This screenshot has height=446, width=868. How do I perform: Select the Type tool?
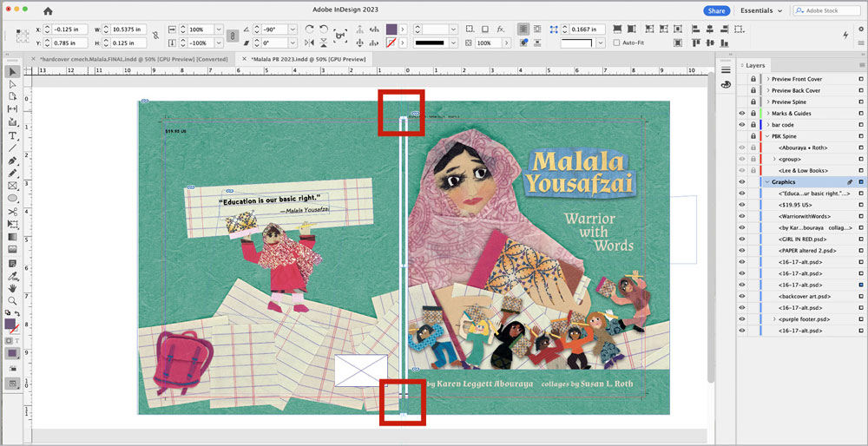click(12, 135)
